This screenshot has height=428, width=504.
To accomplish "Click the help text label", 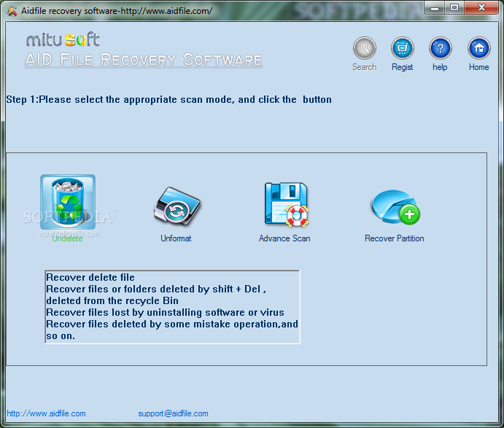I will click(x=440, y=67).
